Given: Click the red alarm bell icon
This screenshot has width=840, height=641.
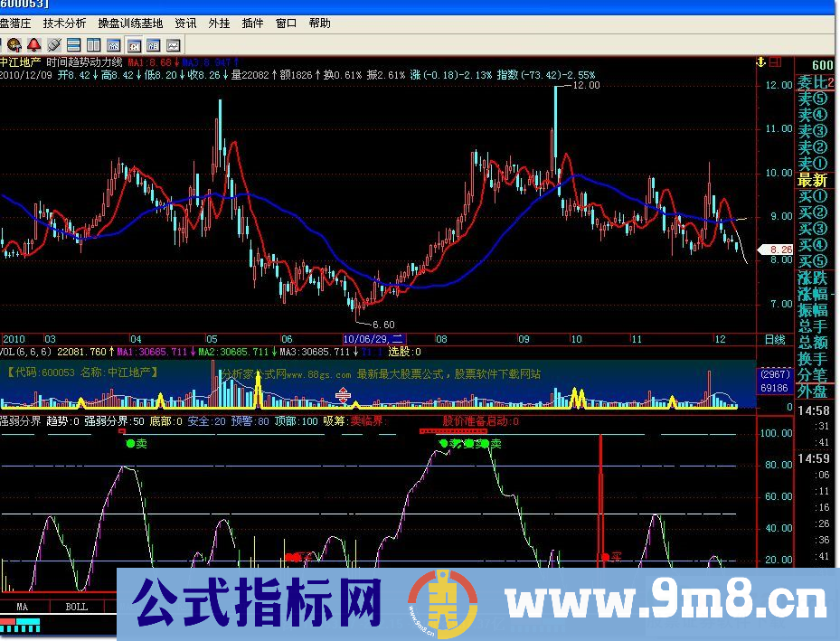Looking at the screenshot, I should click(34, 45).
